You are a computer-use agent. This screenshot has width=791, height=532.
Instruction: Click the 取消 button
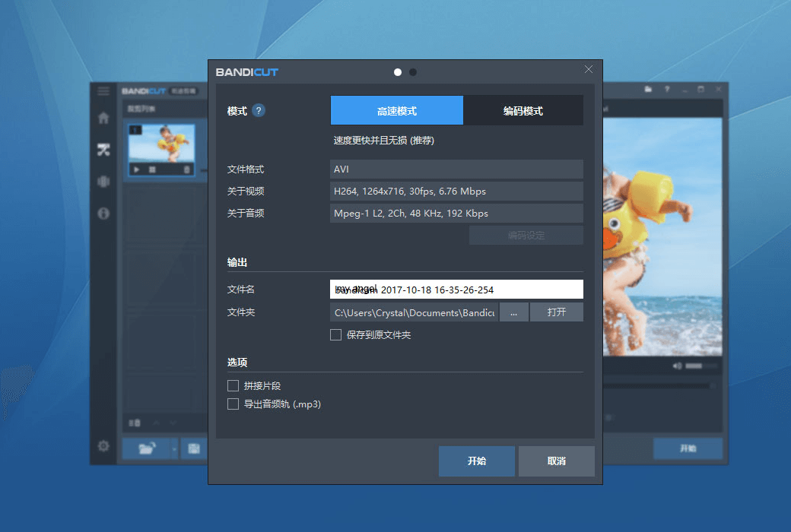click(x=557, y=461)
